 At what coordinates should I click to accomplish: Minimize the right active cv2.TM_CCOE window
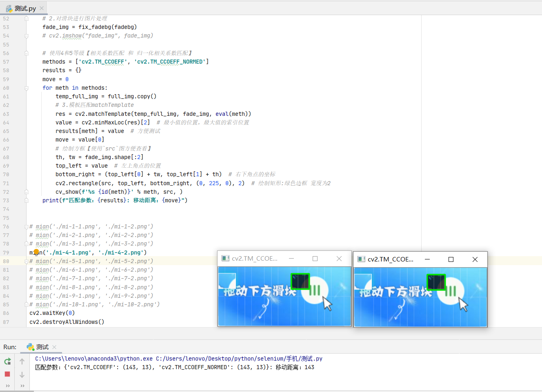click(427, 259)
